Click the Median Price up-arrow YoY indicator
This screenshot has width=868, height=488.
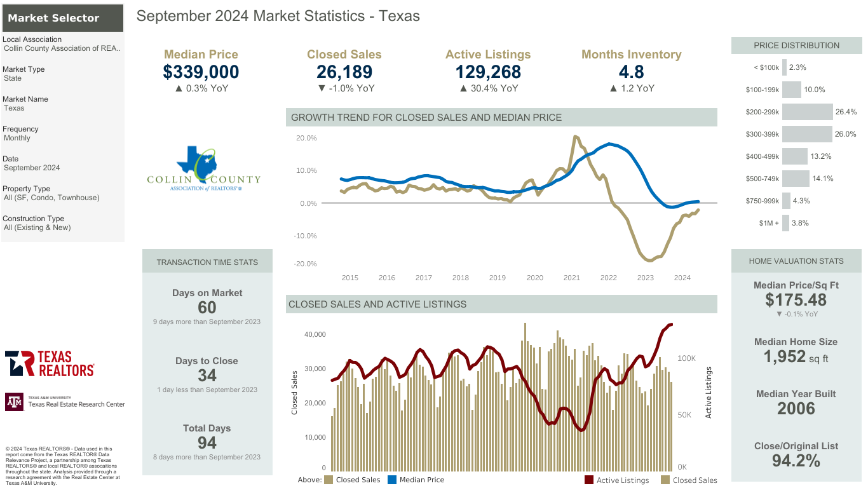pyautogui.click(x=178, y=88)
